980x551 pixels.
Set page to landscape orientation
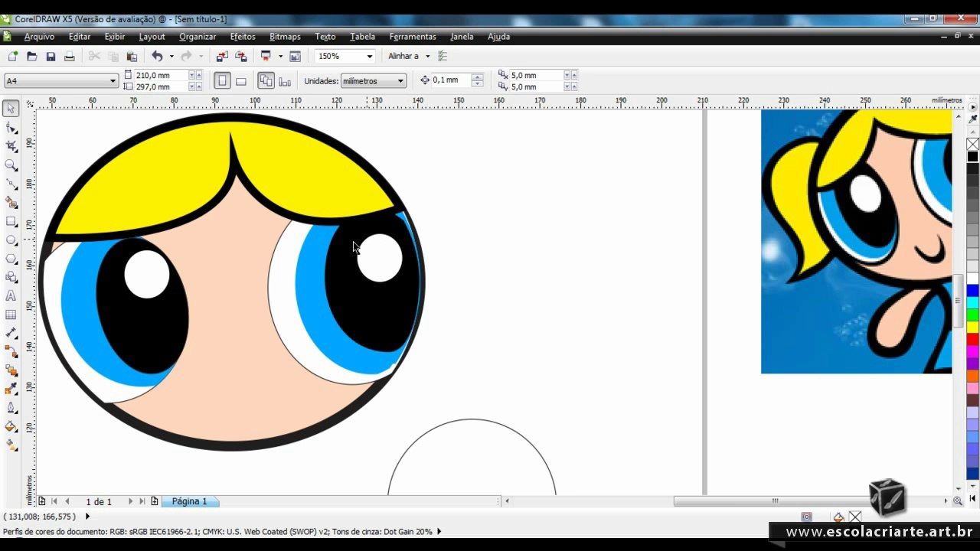pos(241,80)
